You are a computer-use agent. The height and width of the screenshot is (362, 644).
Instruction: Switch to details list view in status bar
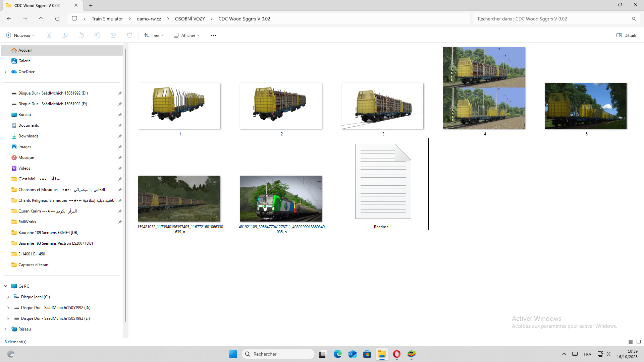click(x=631, y=342)
